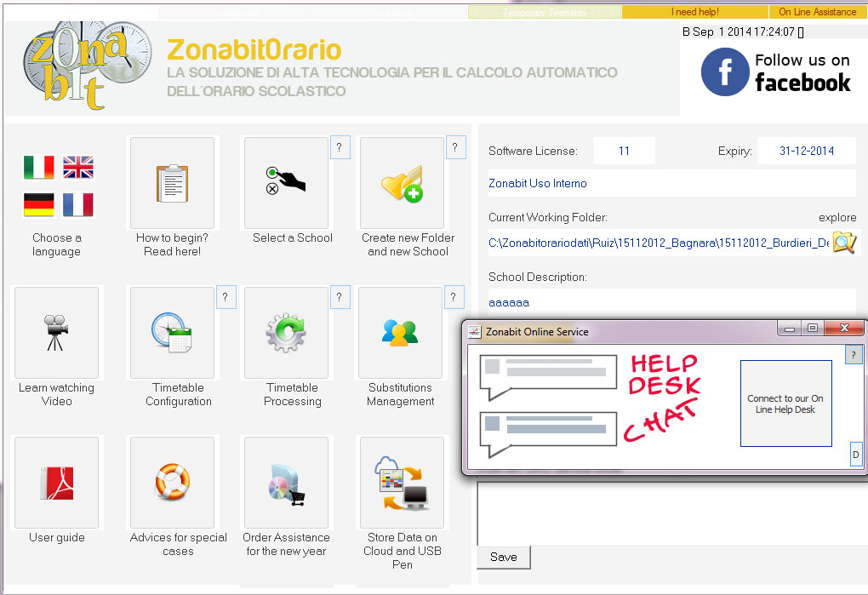
Task: Open Create new Folder and new School
Action: (x=402, y=183)
